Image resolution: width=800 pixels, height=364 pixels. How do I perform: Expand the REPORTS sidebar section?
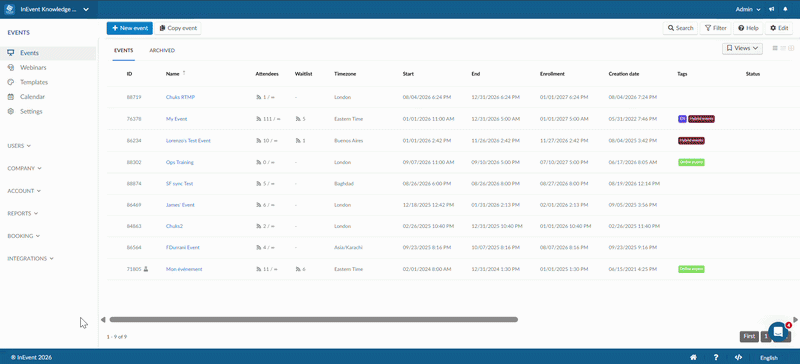(22, 213)
